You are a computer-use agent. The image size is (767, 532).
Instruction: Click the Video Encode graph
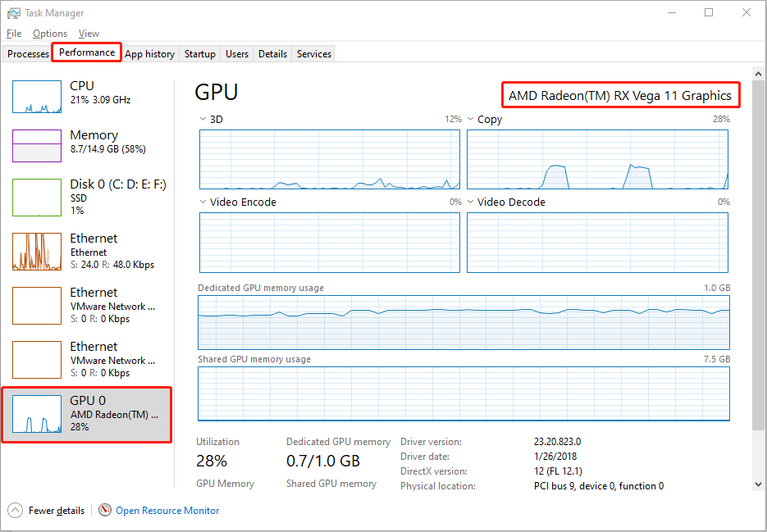click(x=330, y=243)
